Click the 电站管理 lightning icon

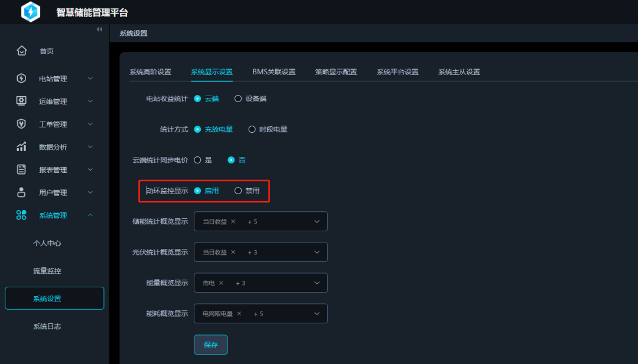tap(21, 78)
